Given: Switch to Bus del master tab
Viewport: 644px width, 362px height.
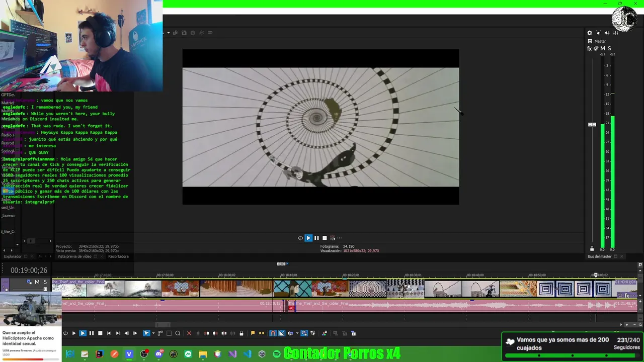Looking at the screenshot, I should coord(599,256).
